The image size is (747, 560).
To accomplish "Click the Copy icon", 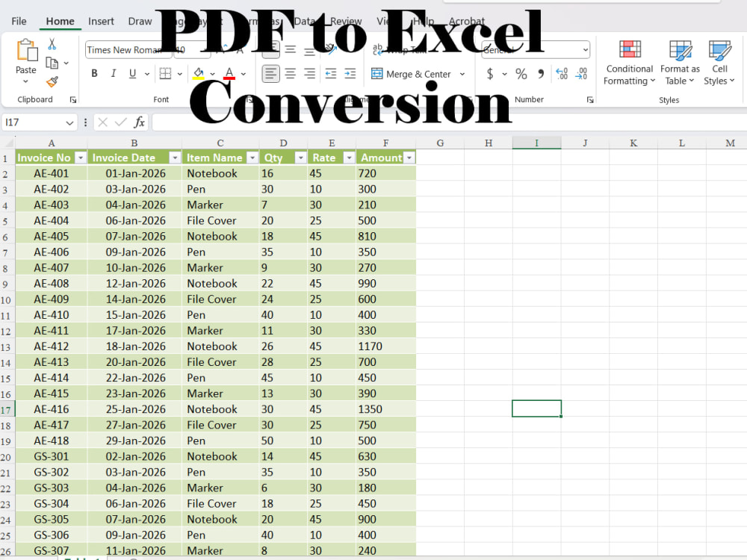I will (52, 63).
